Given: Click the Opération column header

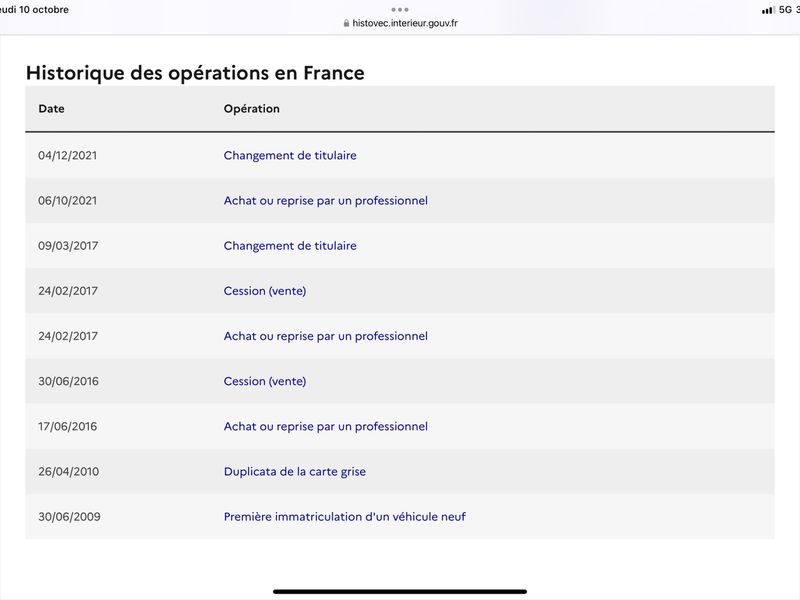Looking at the screenshot, I should tap(252, 109).
